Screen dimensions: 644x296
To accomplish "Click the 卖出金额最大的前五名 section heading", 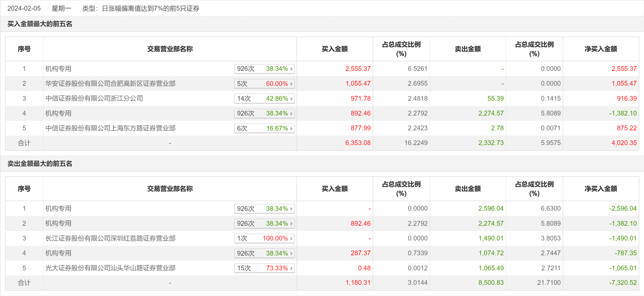I will click(40, 164).
